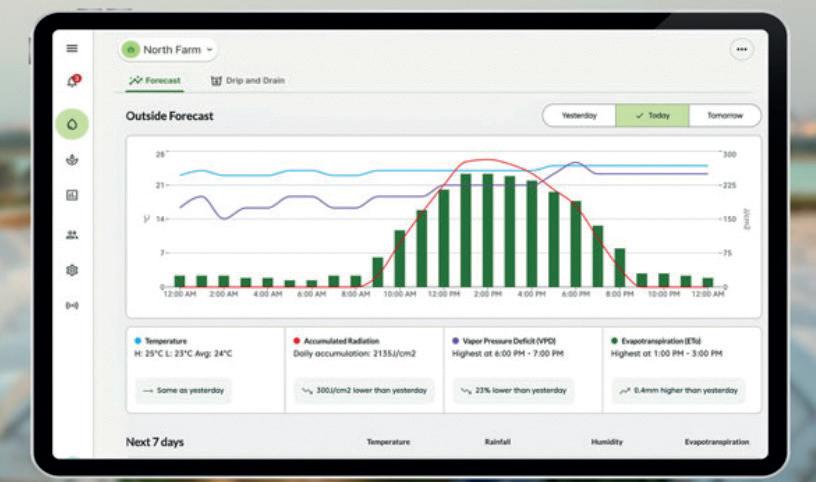Switch to the Drip and Drain tab
The width and height of the screenshot is (816, 482).
coord(248,81)
